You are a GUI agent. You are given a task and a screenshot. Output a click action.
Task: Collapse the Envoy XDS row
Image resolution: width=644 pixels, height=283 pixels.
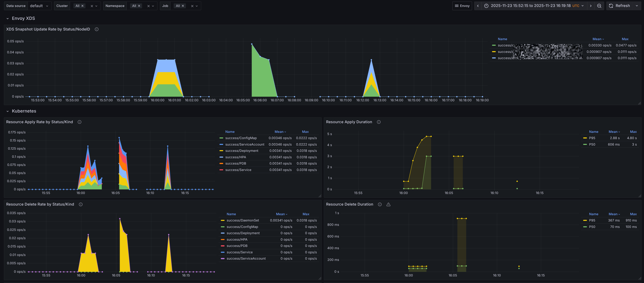click(x=7, y=18)
